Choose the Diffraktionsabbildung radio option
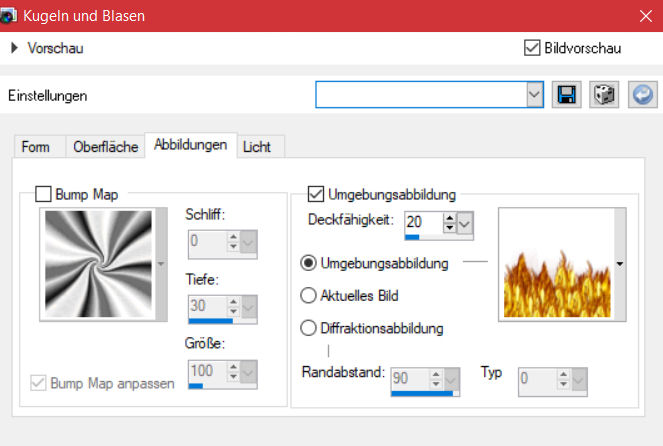This screenshot has width=663, height=446. 308,328
